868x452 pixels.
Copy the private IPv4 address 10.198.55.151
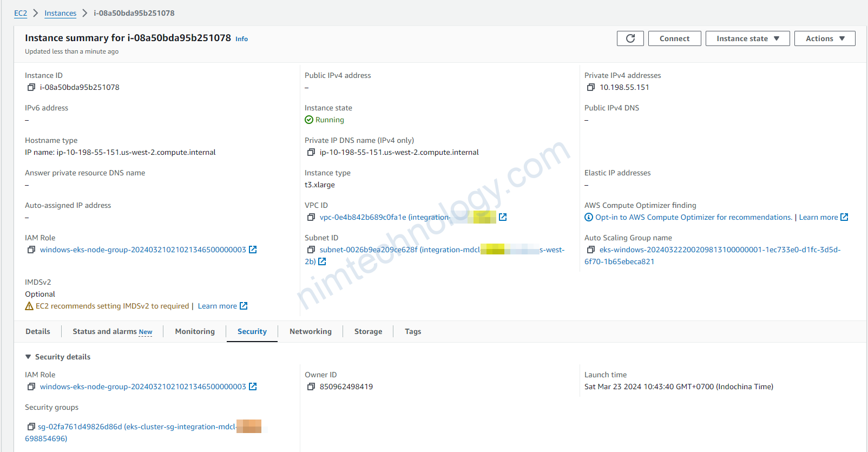click(x=591, y=87)
